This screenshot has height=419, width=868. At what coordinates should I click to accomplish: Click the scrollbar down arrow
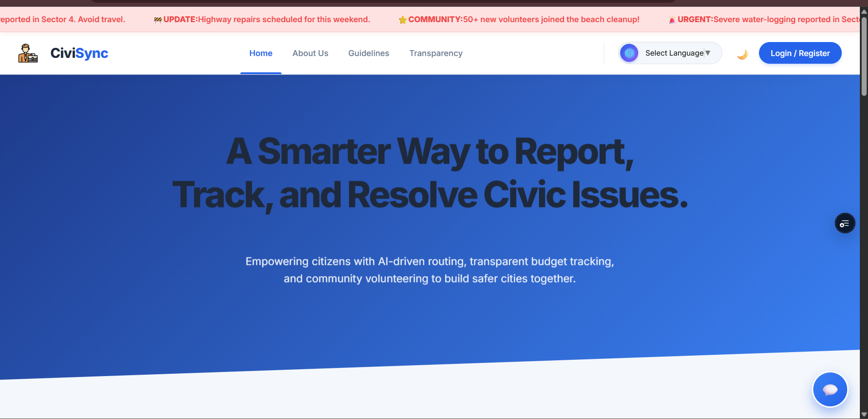[863, 414]
